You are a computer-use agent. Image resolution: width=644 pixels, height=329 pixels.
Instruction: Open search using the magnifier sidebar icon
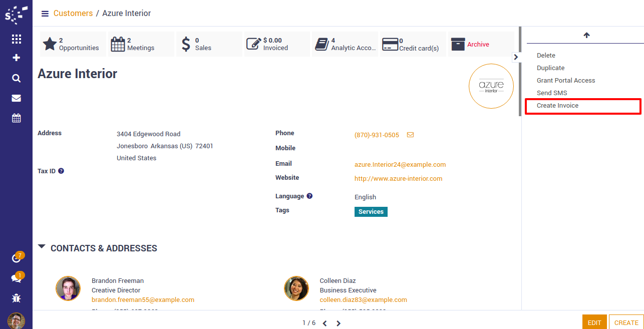(16, 78)
